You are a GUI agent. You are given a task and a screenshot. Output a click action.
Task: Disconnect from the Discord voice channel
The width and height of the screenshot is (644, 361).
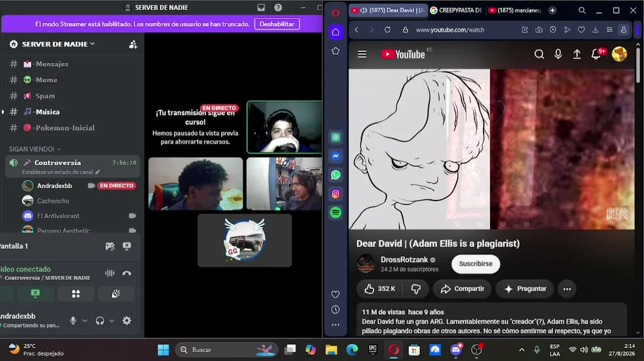pos(127,273)
